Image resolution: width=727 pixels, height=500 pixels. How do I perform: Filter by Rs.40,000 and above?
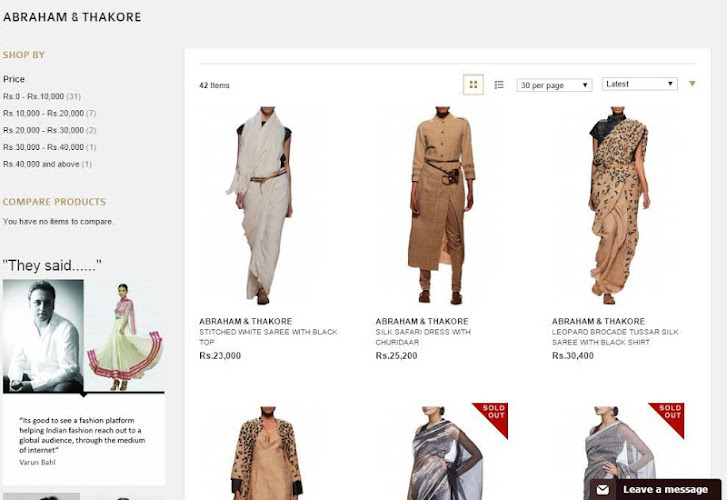(47, 164)
